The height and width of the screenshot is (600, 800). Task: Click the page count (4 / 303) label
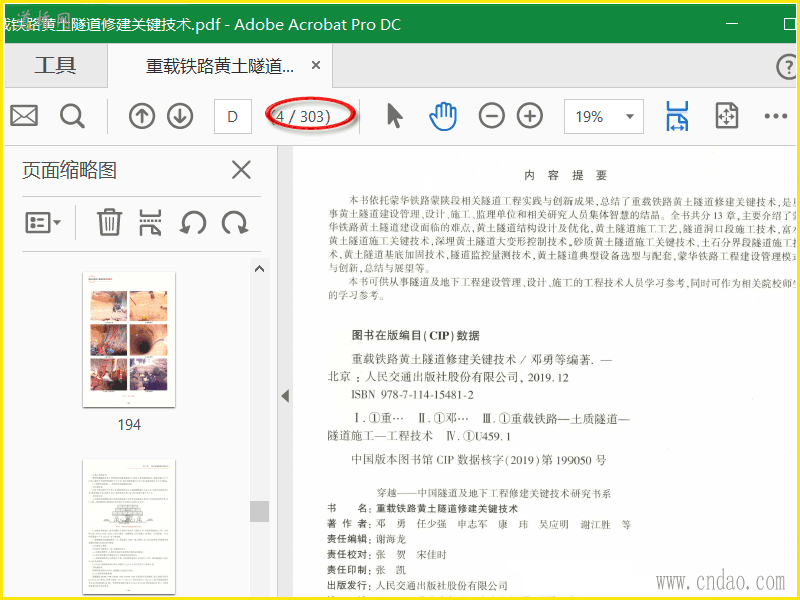301,117
